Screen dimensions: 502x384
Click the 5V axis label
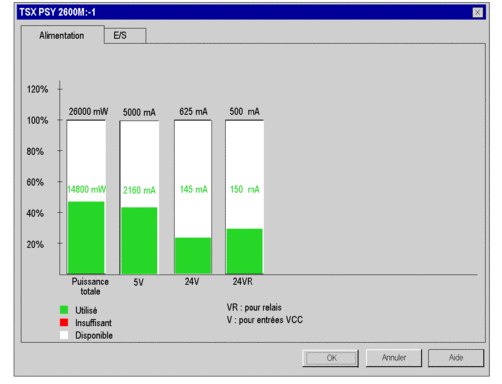(138, 283)
